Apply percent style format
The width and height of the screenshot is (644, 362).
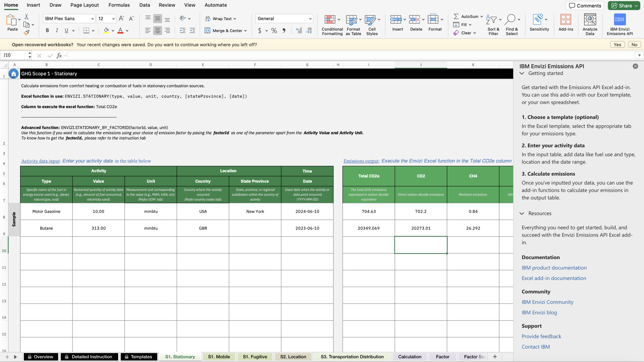coord(274,31)
